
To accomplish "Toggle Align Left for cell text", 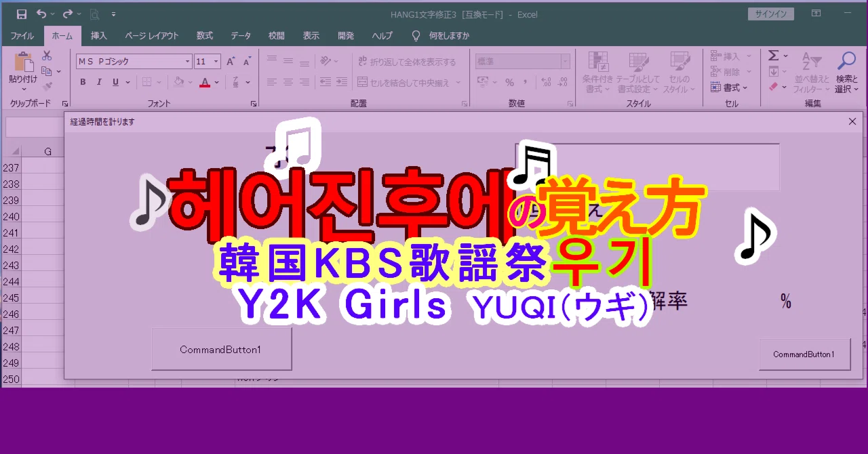I will click(271, 82).
